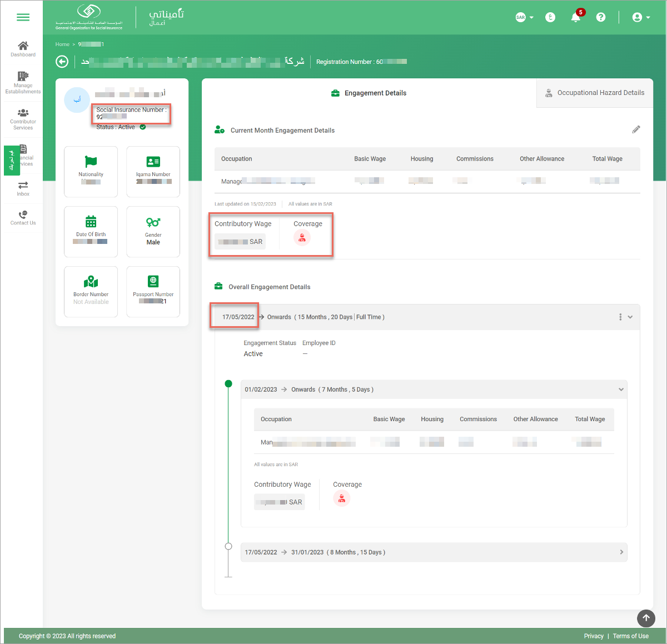Select Contact Us in the sidebar
667x644 pixels.
pyautogui.click(x=23, y=218)
